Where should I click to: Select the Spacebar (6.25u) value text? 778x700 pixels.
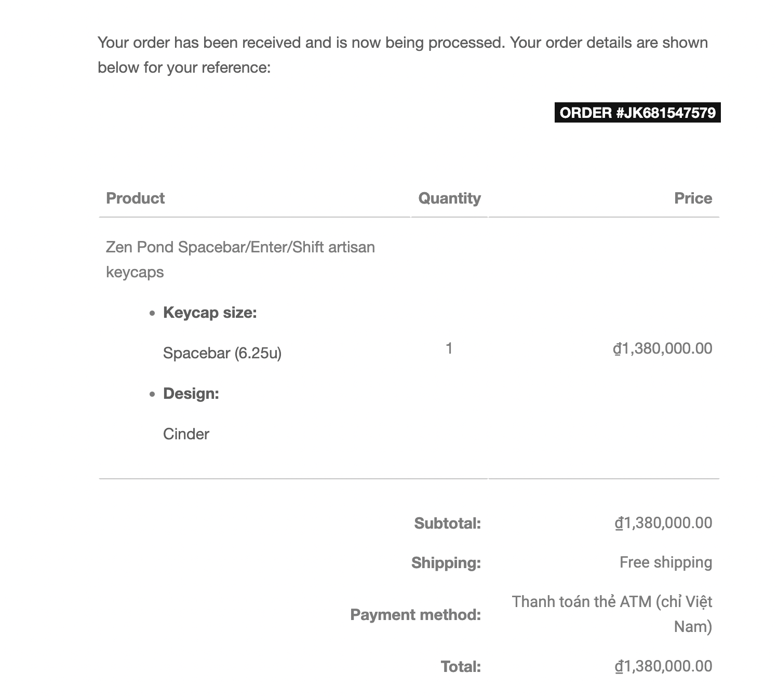click(222, 353)
